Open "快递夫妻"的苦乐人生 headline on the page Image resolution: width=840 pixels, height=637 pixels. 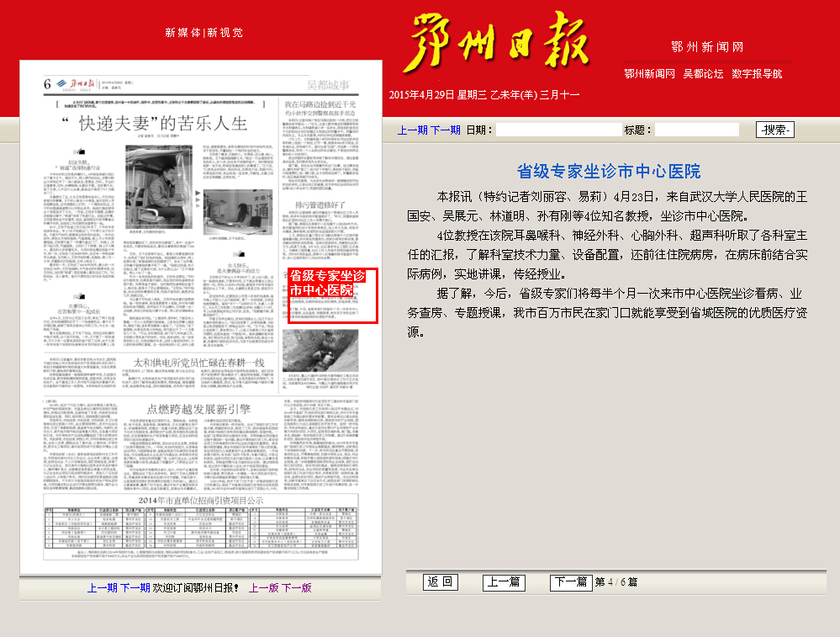coord(156,124)
